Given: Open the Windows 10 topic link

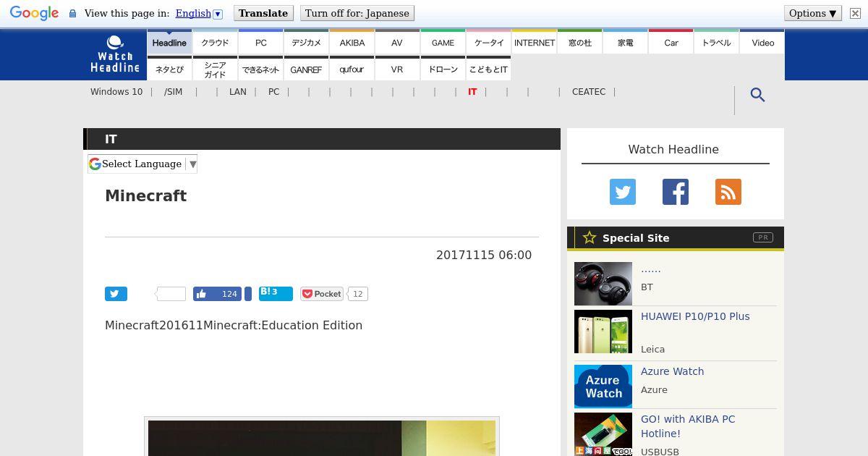Looking at the screenshot, I should (116, 92).
